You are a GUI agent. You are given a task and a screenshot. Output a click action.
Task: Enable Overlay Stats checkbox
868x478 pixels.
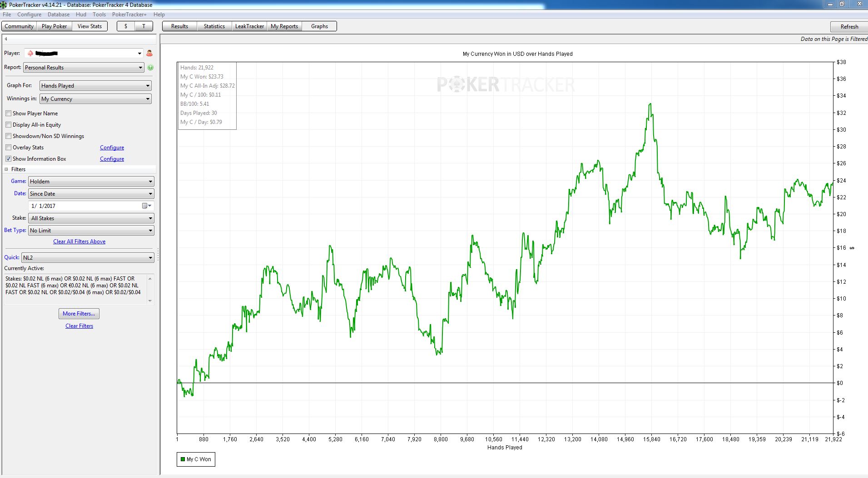[8, 147]
